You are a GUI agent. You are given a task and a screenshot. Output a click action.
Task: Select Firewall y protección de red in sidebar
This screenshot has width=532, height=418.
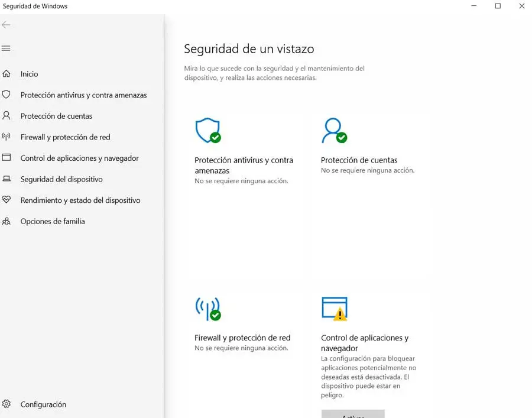(x=65, y=137)
